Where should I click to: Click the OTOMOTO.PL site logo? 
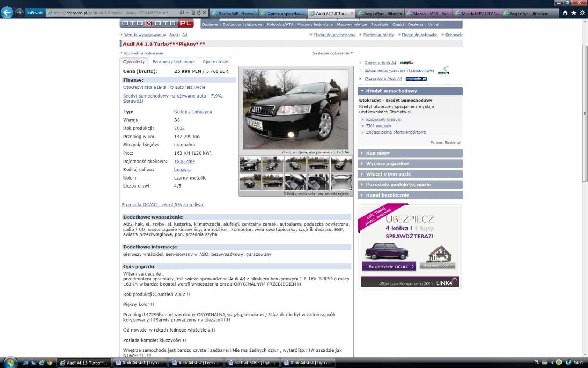coord(157,23)
